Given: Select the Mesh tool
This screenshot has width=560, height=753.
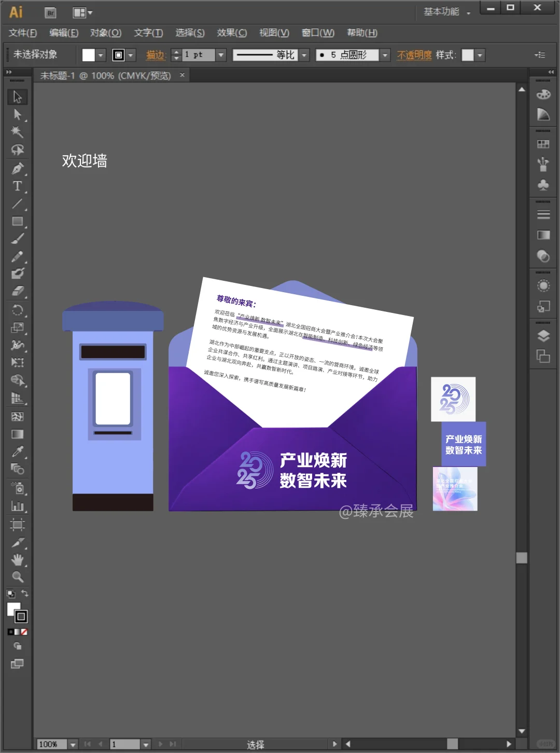Looking at the screenshot, I should coord(17,417).
